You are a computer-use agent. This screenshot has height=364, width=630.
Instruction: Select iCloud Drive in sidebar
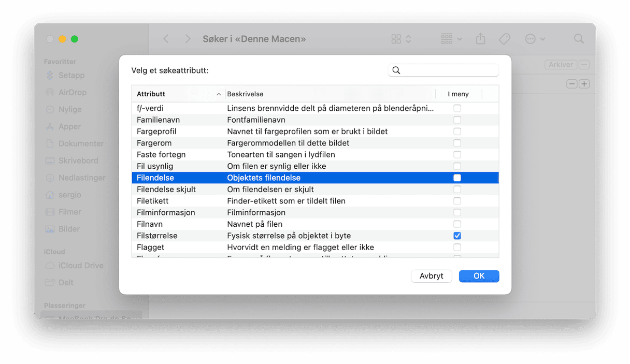[x=80, y=265]
